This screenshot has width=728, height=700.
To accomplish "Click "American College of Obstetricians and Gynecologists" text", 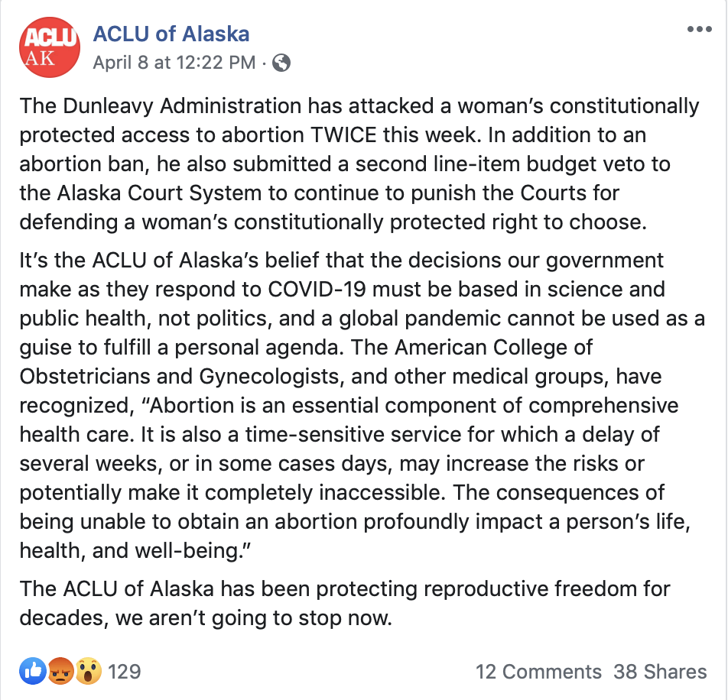I will [307, 361].
